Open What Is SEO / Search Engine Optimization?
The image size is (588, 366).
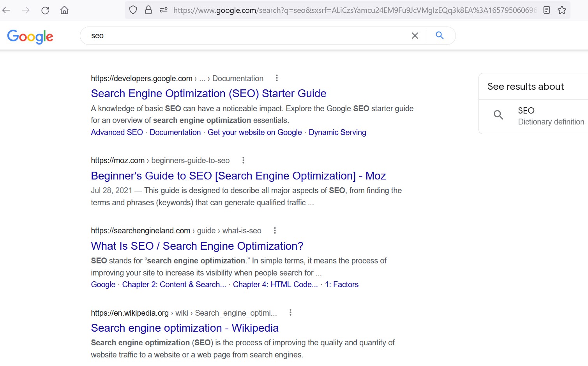pyautogui.click(x=197, y=246)
